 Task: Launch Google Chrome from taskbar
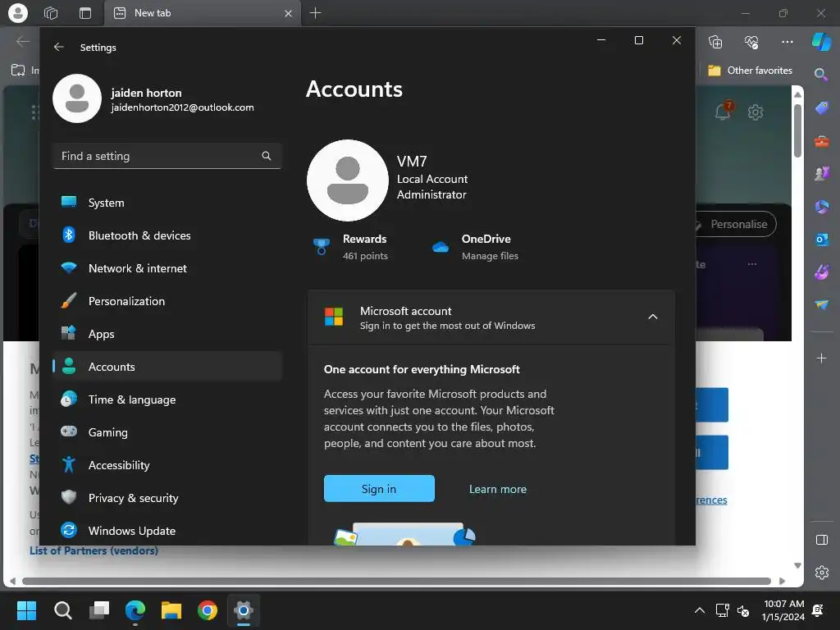pos(208,610)
